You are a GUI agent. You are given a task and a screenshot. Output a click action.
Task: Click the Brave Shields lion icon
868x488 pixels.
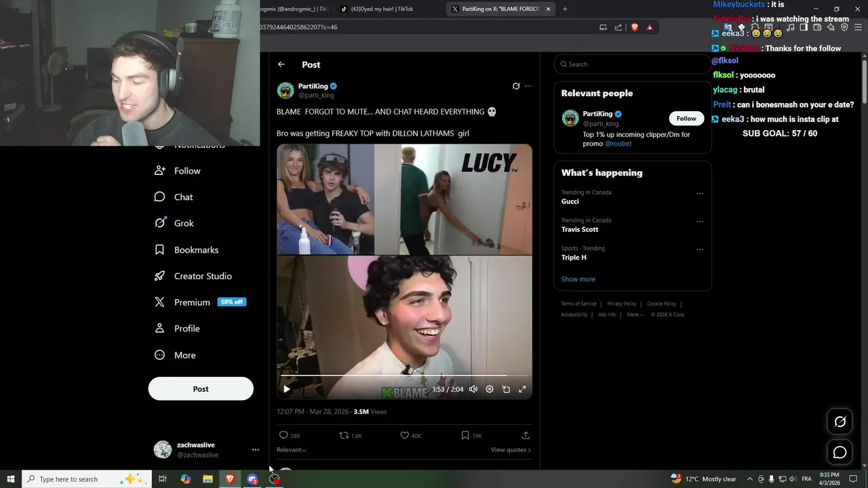pyautogui.click(x=635, y=27)
